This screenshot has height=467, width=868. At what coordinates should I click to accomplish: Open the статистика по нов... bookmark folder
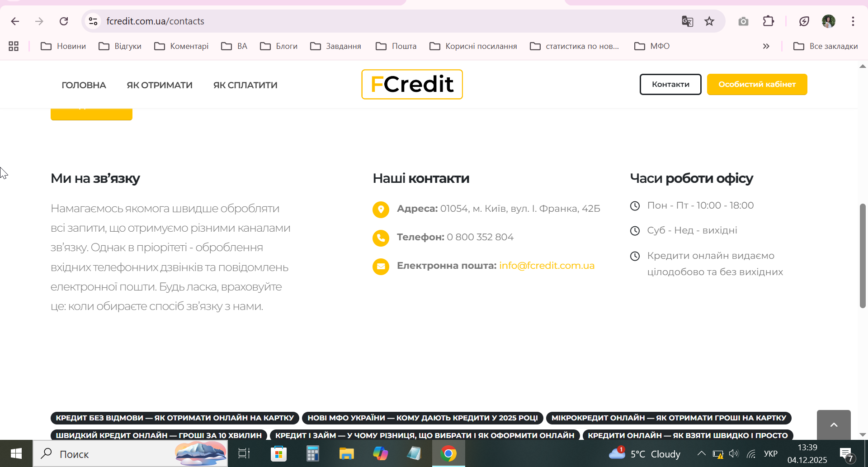[575, 46]
